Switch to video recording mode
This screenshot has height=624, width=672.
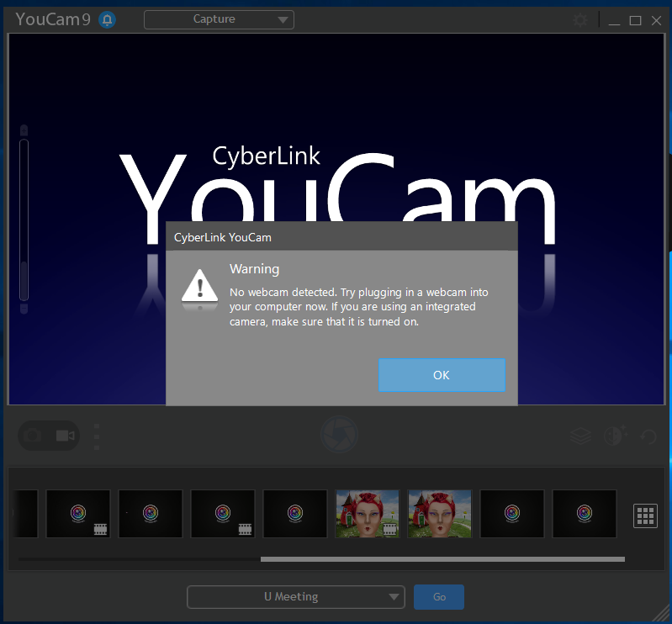pos(65,436)
